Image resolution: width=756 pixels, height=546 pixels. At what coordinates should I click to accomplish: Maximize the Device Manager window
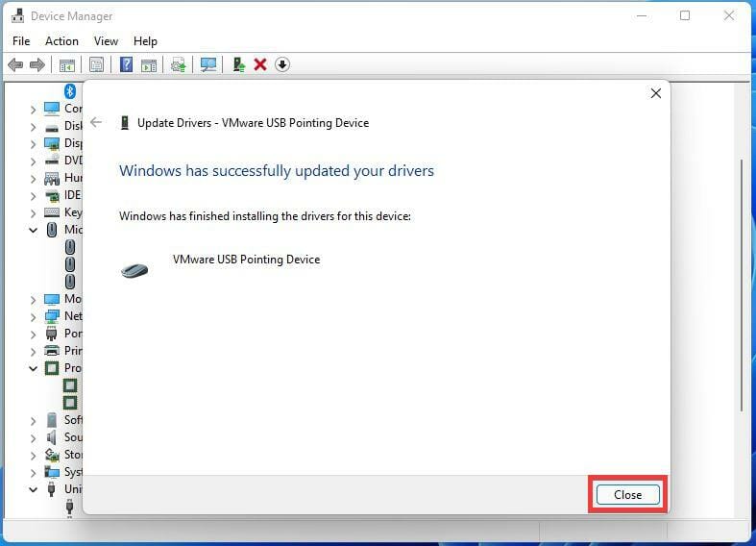click(x=685, y=16)
